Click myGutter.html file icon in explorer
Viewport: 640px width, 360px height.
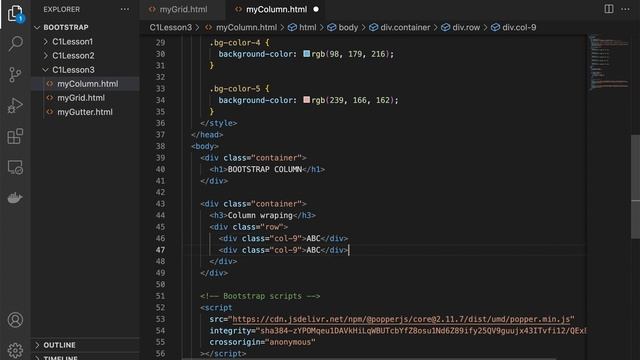[x=50, y=112]
